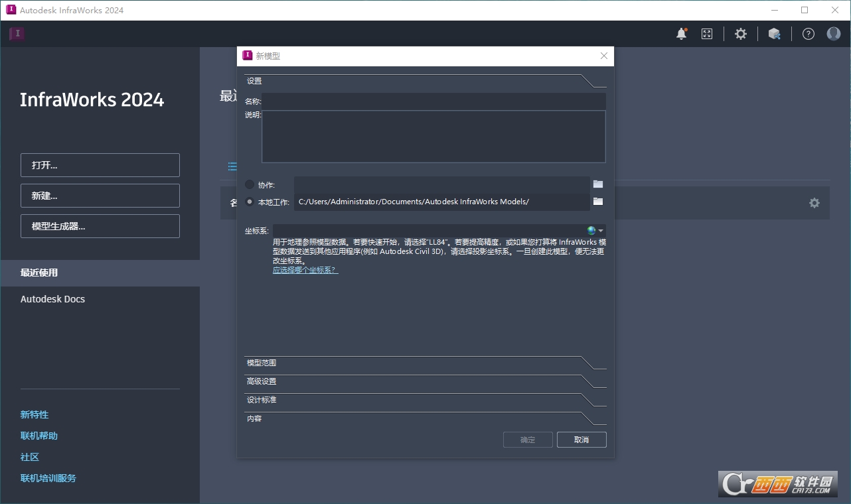Click the collaboration path input field

442,184
